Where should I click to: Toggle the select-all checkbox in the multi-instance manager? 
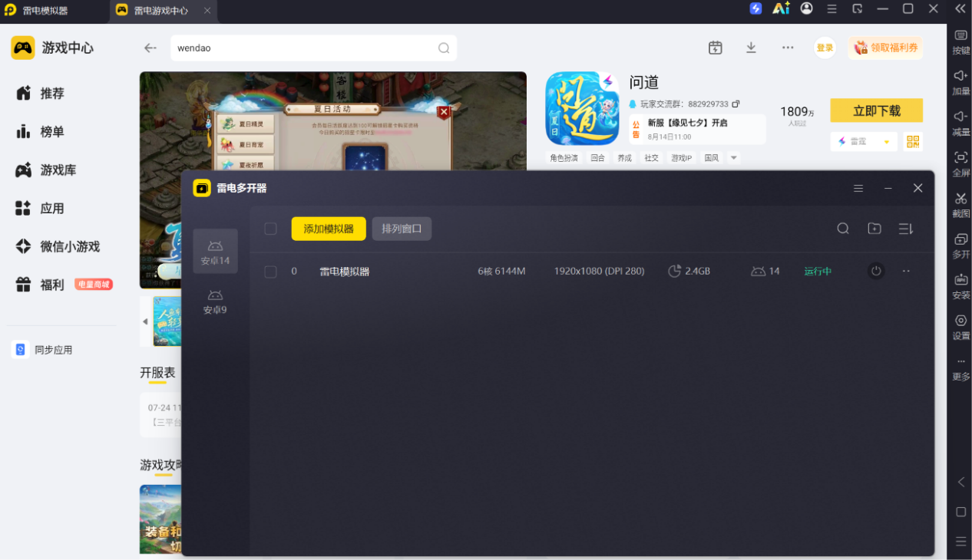(x=270, y=229)
